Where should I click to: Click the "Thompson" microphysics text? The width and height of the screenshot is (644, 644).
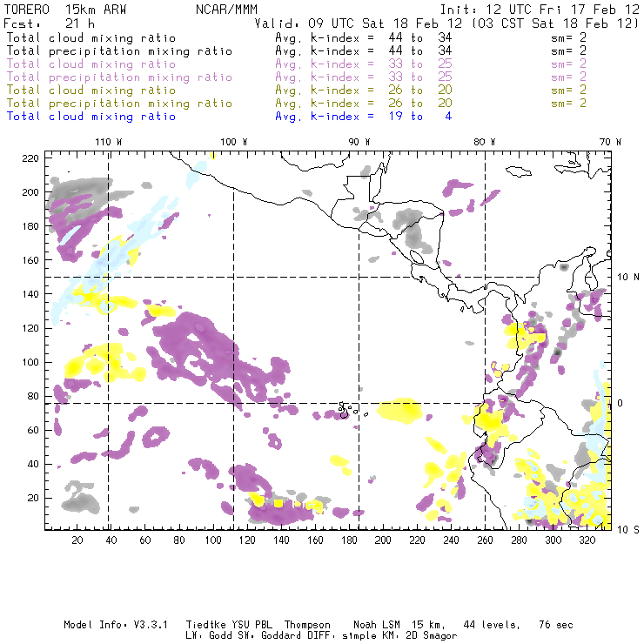(307, 626)
